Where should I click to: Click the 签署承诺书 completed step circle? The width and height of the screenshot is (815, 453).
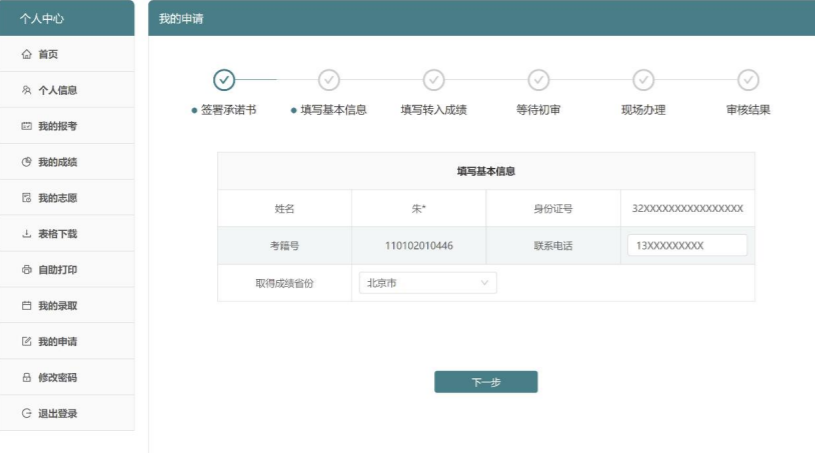(x=225, y=80)
